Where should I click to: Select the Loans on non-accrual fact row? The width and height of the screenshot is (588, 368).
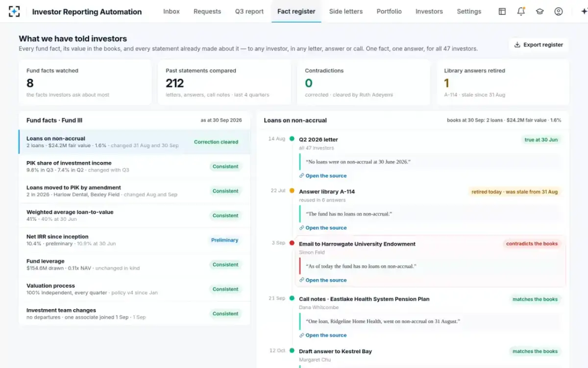click(134, 142)
